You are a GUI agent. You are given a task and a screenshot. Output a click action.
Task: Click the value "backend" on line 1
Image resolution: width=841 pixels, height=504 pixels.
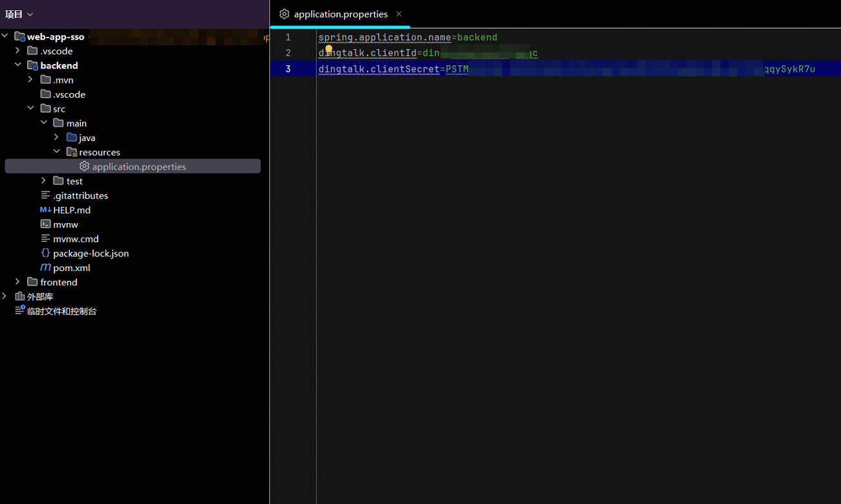[x=477, y=38]
